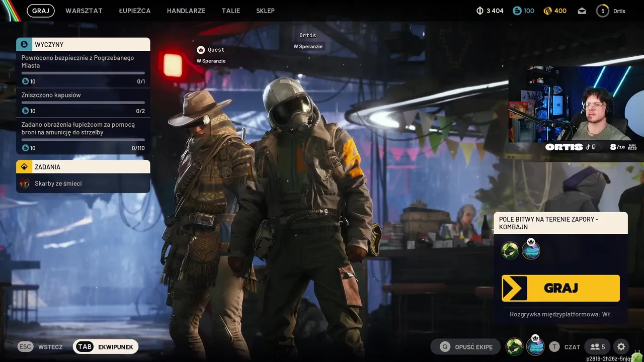Click the streamer webcam overlay
The image size is (644, 362).
[576, 104]
